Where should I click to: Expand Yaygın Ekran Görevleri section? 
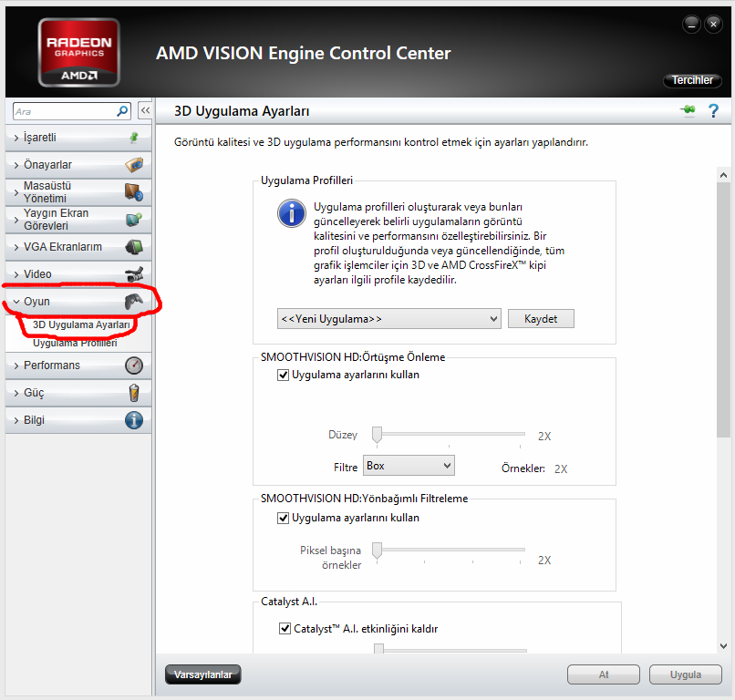click(x=78, y=220)
